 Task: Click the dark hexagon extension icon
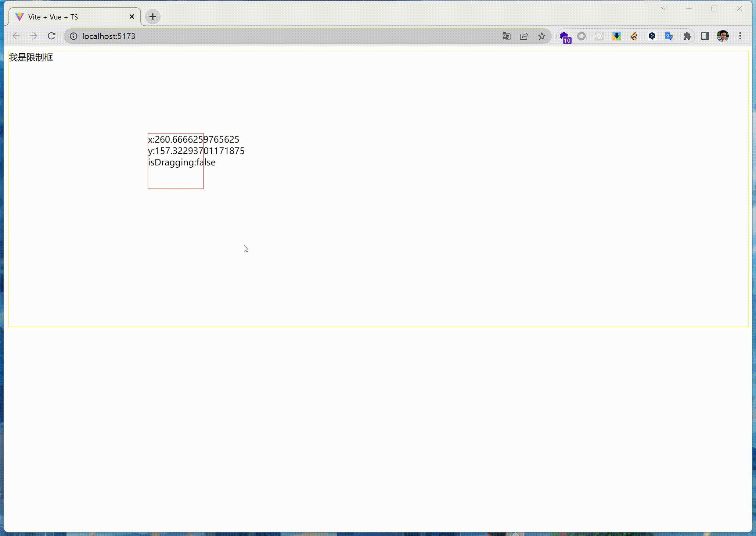click(652, 36)
